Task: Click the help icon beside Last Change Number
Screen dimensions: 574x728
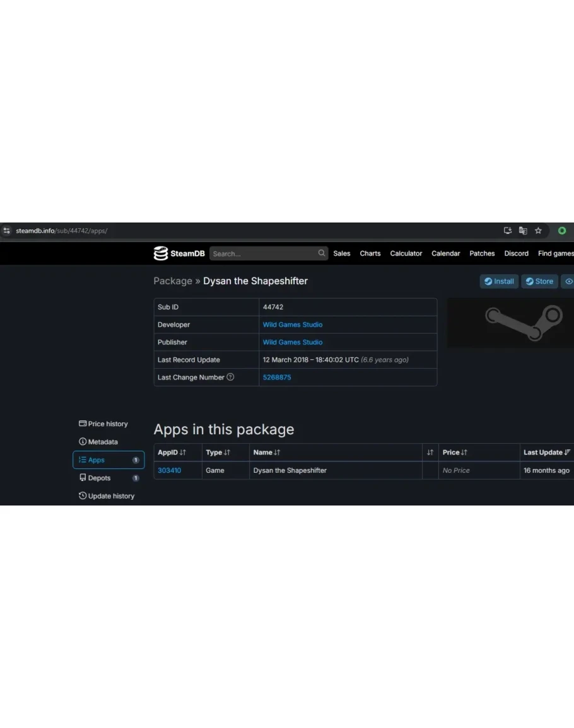Action: tap(230, 377)
